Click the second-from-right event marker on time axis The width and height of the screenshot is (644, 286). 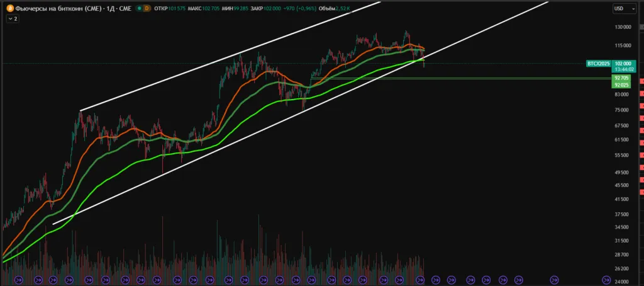[554, 280]
